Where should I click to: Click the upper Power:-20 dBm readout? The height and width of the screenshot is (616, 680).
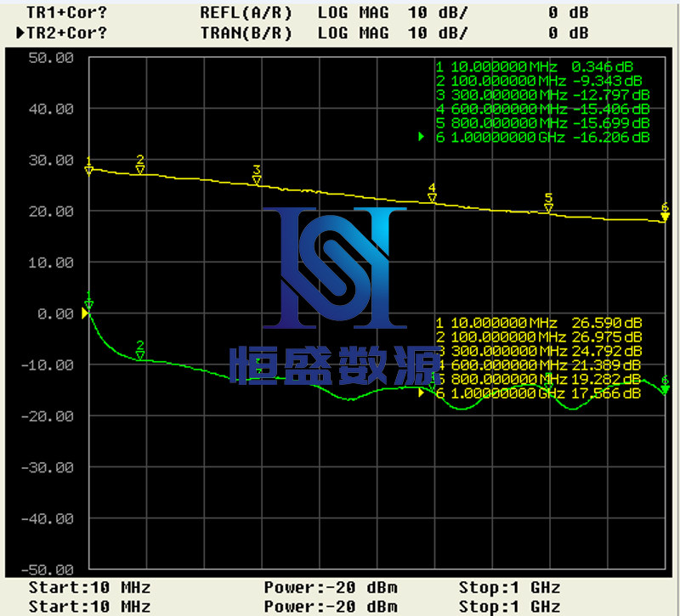331,588
